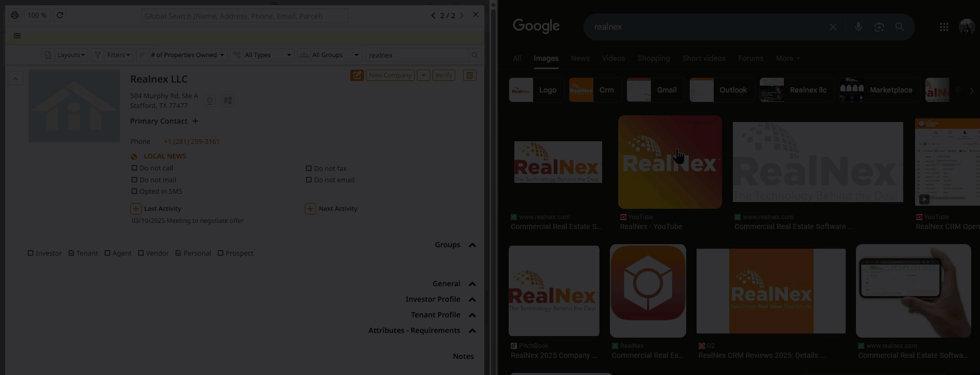980x375 pixels.
Task: Switch to the All tab in Google
Action: coord(517,58)
